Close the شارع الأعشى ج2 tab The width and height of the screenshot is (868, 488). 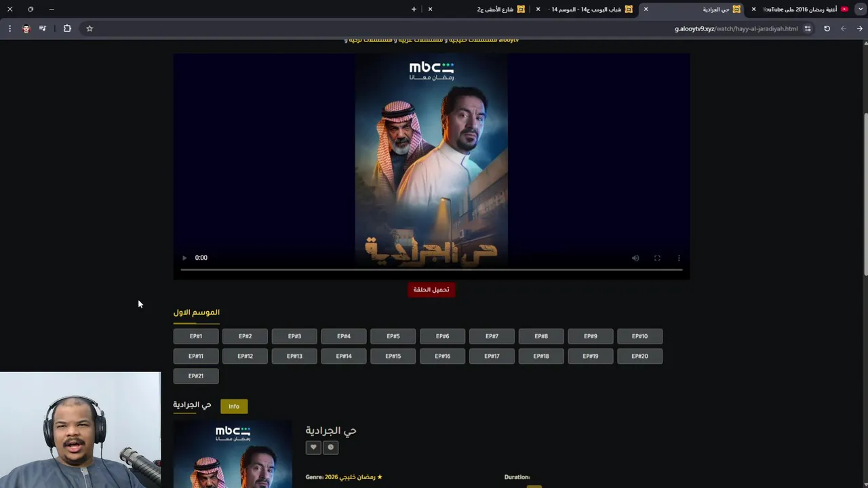coord(430,9)
